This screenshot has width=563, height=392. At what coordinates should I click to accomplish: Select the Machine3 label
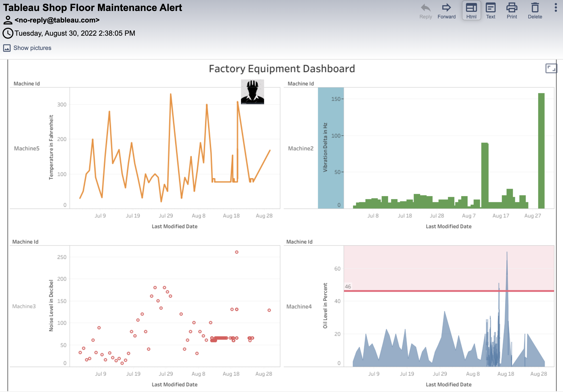pyautogui.click(x=24, y=306)
